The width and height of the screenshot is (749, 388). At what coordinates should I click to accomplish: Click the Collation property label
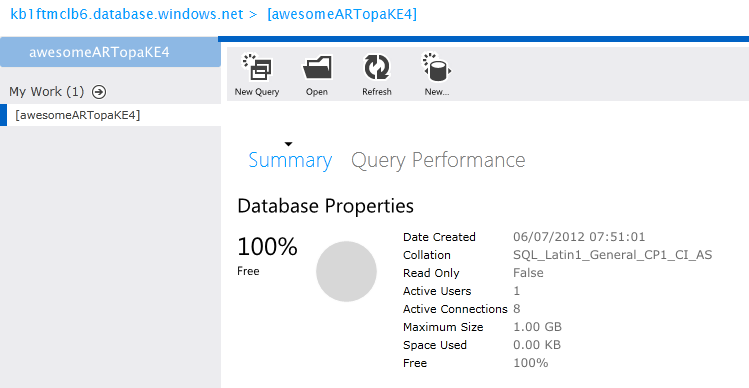[427, 255]
